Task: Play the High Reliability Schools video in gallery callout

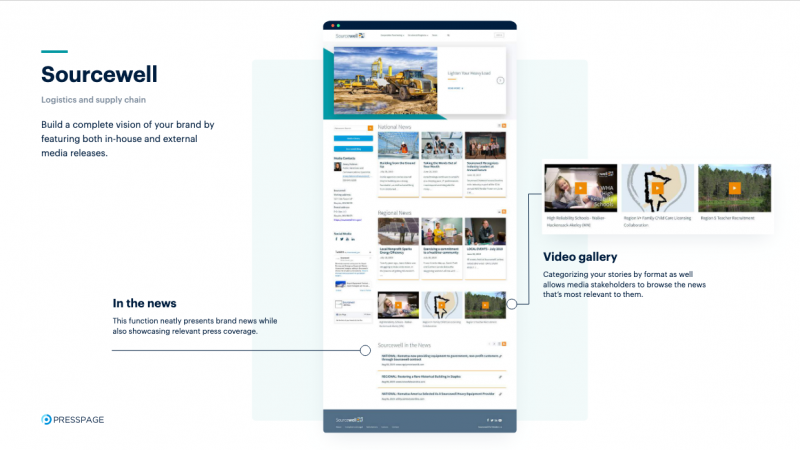Action: click(581, 188)
